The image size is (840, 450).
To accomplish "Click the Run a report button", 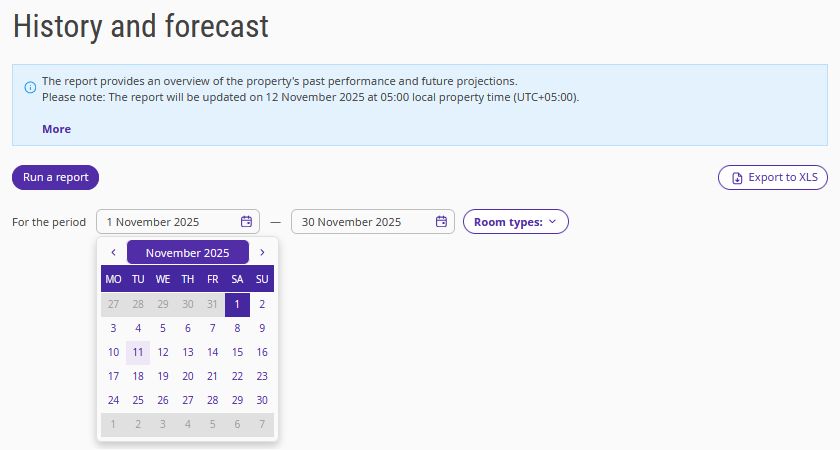I will [56, 177].
